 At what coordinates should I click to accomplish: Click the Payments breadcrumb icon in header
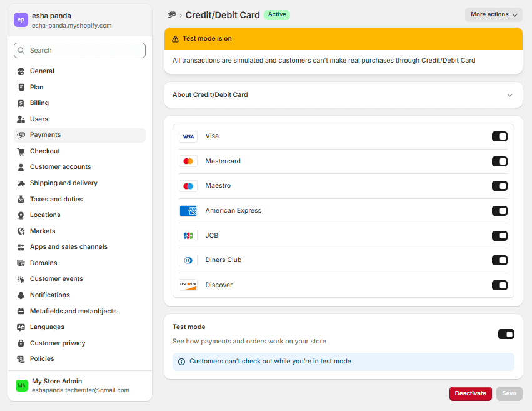tap(171, 14)
